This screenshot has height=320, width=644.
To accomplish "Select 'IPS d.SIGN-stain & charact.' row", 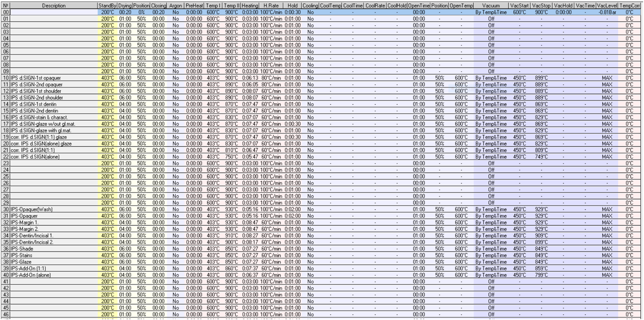I will click(x=321, y=117).
